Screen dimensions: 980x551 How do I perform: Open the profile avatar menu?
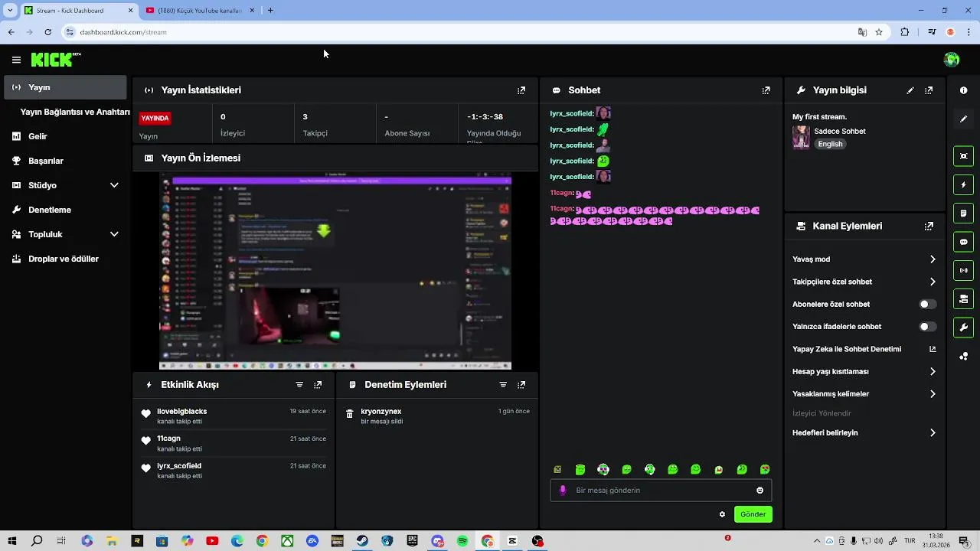[952, 60]
